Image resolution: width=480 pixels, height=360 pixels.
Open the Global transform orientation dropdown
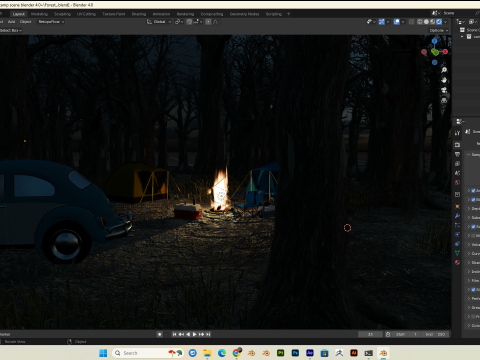point(159,22)
